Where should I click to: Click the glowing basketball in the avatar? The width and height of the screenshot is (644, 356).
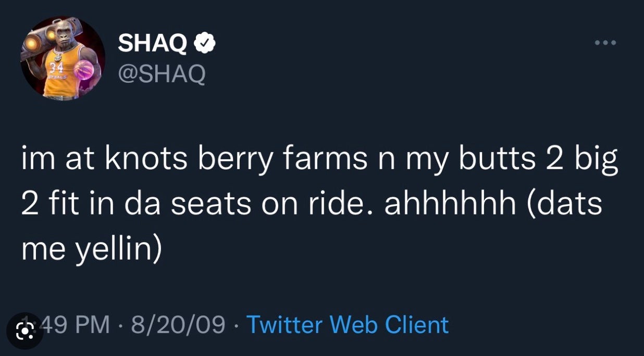pos(83,69)
